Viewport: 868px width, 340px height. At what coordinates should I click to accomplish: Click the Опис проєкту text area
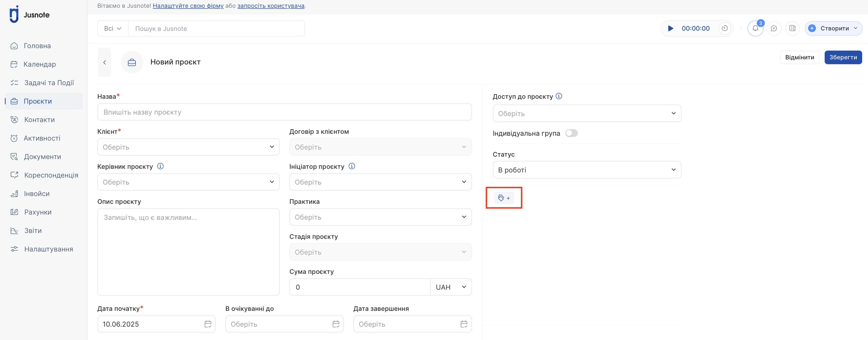tap(188, 252)
